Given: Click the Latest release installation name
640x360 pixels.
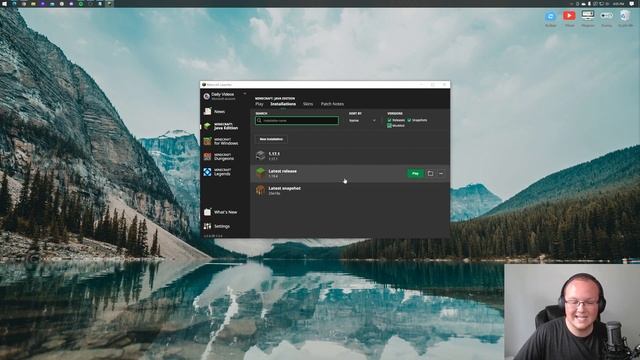Looking at the screenshot, I should [x=282, y=171].
